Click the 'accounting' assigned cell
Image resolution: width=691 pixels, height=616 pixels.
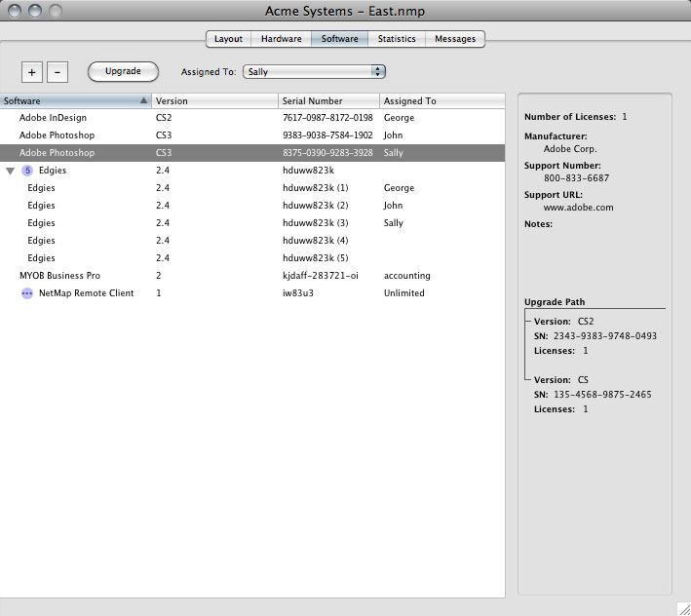(x=406, y=276)
